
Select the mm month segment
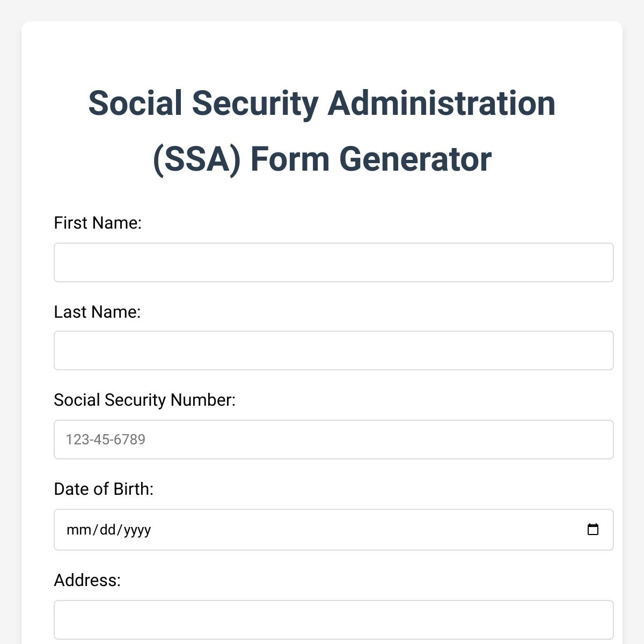[79, 530]
